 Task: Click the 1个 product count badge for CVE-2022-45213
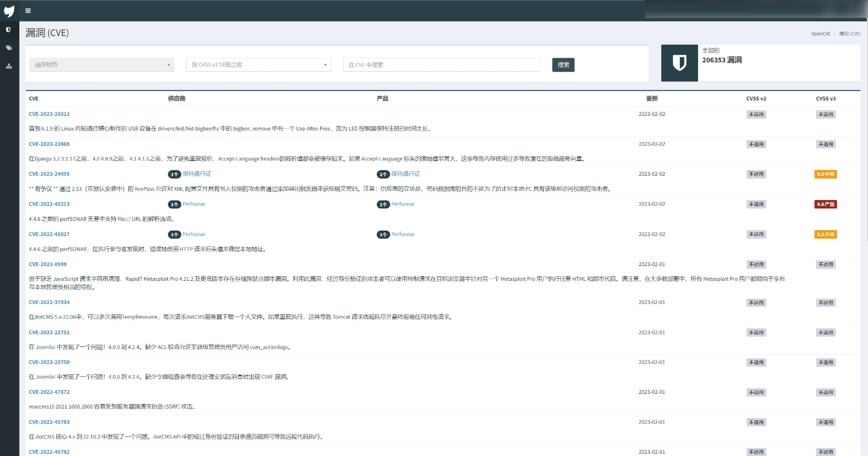383,204
